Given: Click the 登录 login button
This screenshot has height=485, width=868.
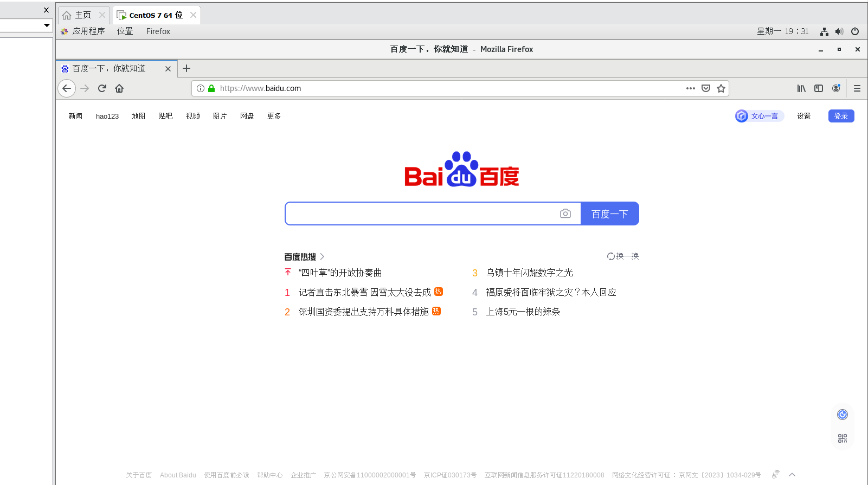Looking at the screenshot, I should pos(841,116).
